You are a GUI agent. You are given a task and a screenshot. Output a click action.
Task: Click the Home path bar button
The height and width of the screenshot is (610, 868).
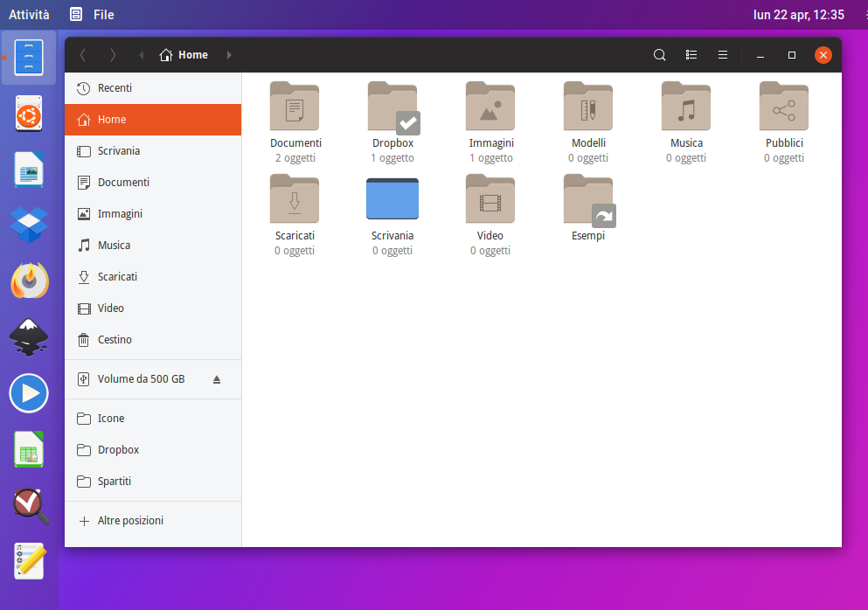point(184,55)
